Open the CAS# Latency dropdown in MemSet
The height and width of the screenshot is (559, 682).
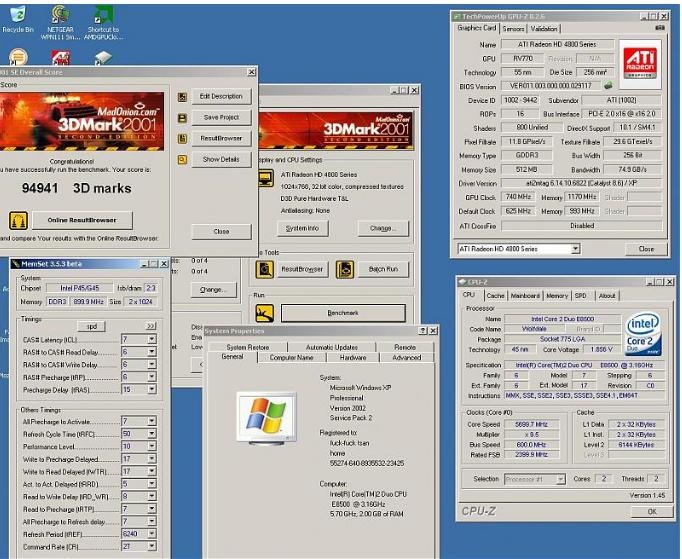click(152, 339)
